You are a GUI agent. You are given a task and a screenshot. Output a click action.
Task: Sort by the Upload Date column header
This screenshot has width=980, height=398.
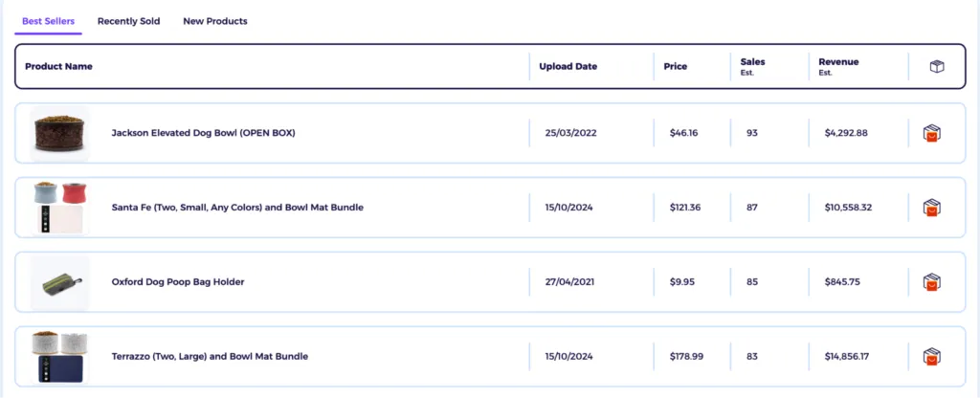pos(568,67)
